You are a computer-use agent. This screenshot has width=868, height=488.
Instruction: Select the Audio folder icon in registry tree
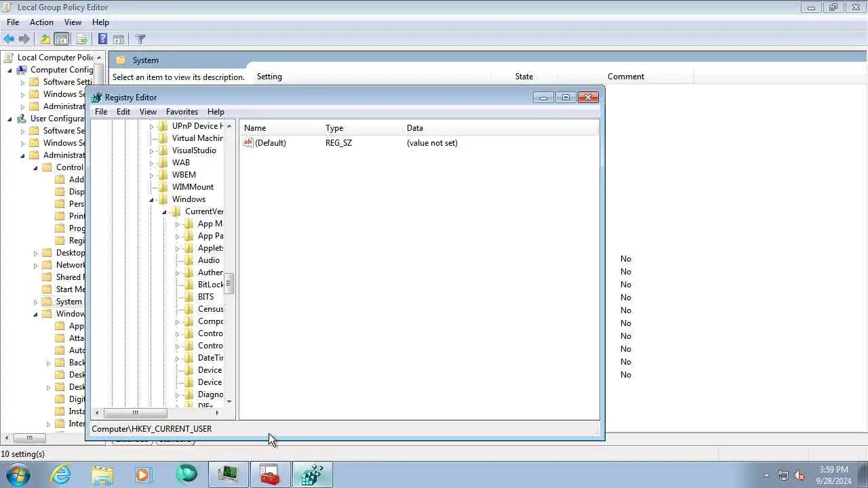(189, 260)
